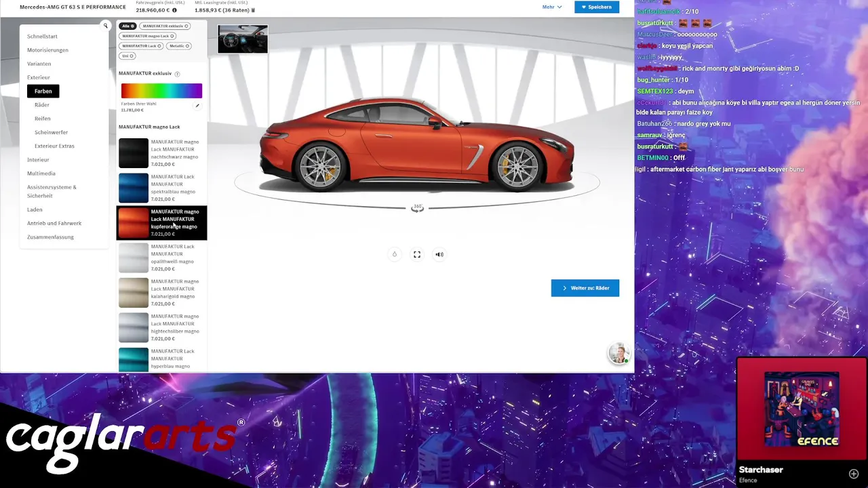Click the Mercedes-AMG GT 63 S E PERFORMANCE title
Image resolution: width=868 pixels, height=488 pixels.
[x=73, y=7]
